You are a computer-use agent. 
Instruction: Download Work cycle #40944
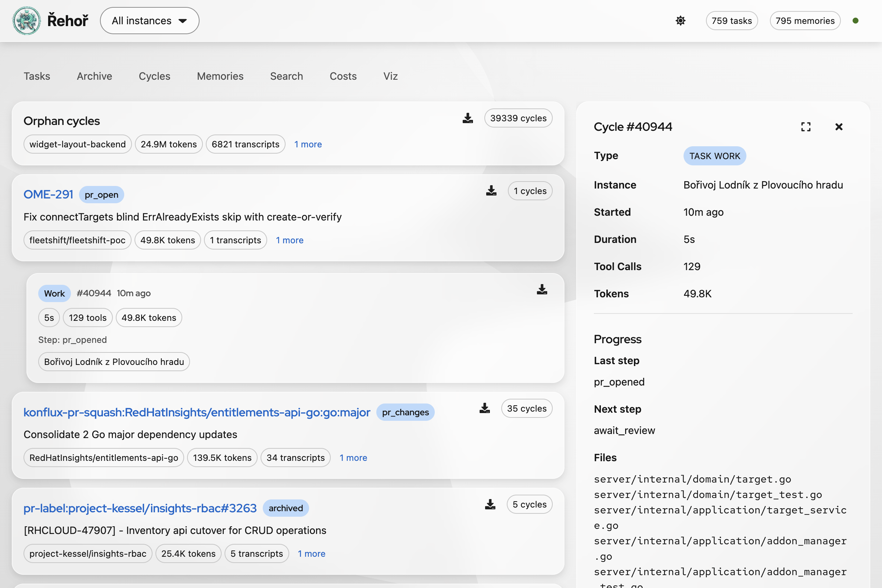pos(542,290)
